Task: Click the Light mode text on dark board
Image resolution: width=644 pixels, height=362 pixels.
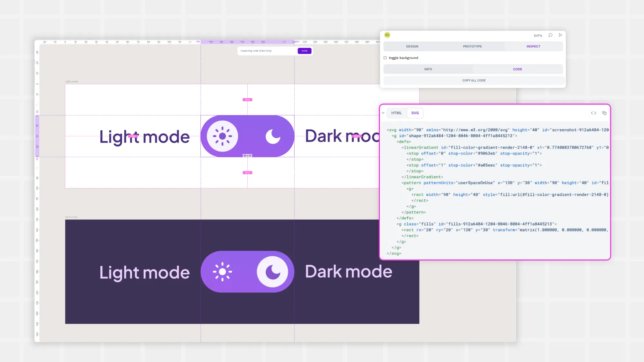Action: [144, 272]
